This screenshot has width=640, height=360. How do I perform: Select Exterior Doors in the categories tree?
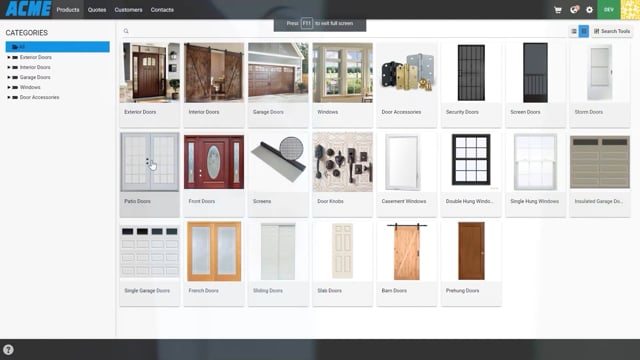tap(36, 57)
